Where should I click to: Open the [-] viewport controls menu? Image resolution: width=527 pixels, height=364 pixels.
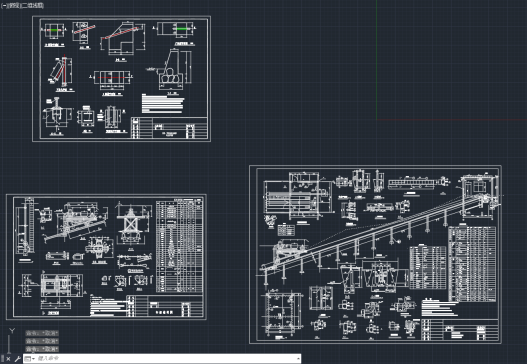[x=3, y=6]
